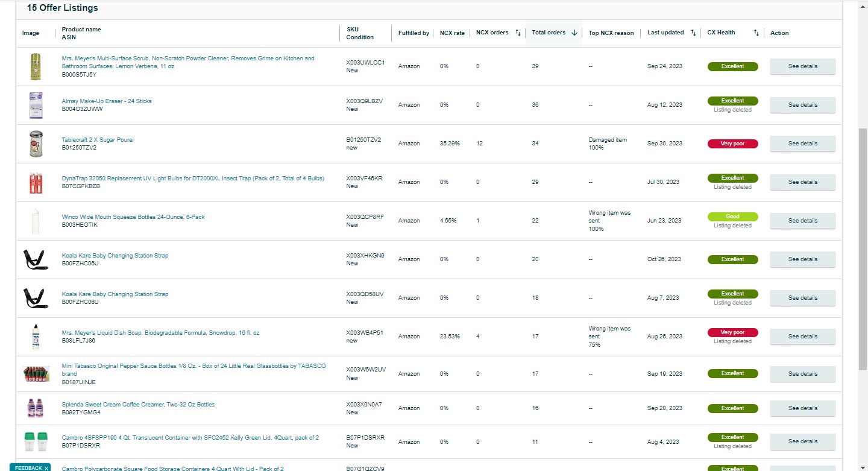Click the page's vertical scrollbar thumb
This screenshot has height=471, width=868.
[x=863, y=250]
